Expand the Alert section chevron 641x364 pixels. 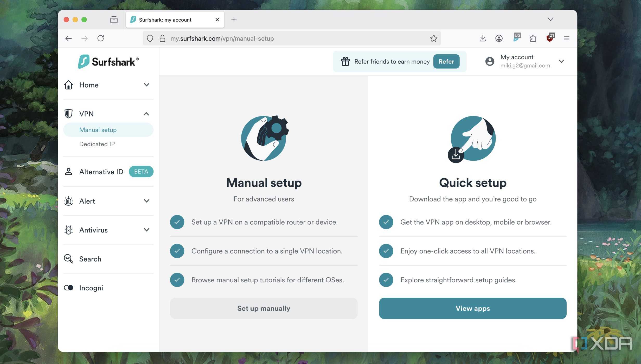click(x=146, y=201)
